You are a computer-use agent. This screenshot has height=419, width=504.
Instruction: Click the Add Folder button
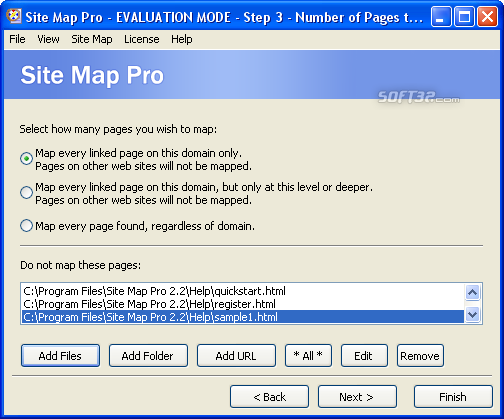click(x=148, y=356)
